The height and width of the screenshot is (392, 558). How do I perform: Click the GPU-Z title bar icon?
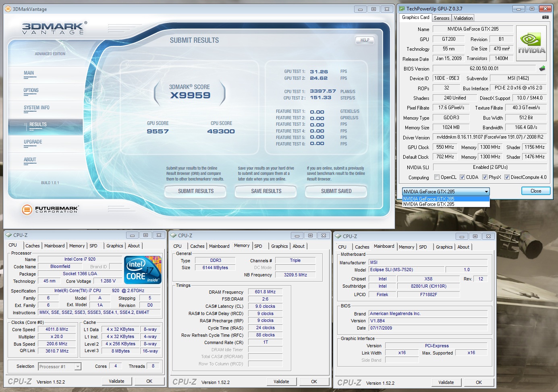click(402, 8)
